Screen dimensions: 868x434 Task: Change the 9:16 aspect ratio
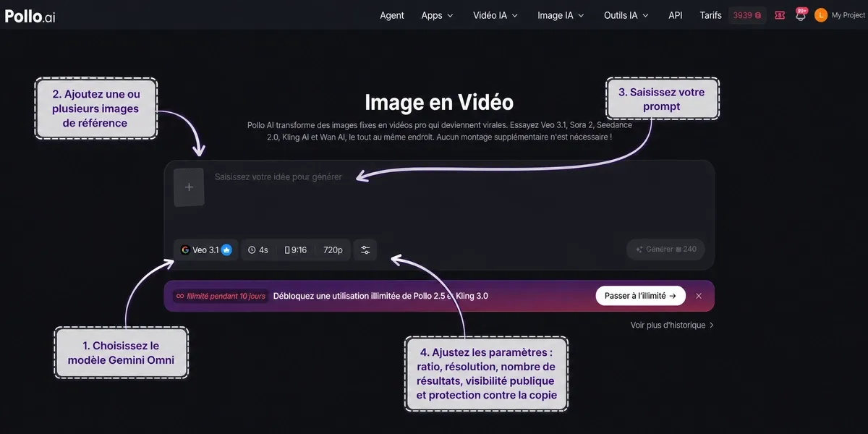click(x=296, y=250)
